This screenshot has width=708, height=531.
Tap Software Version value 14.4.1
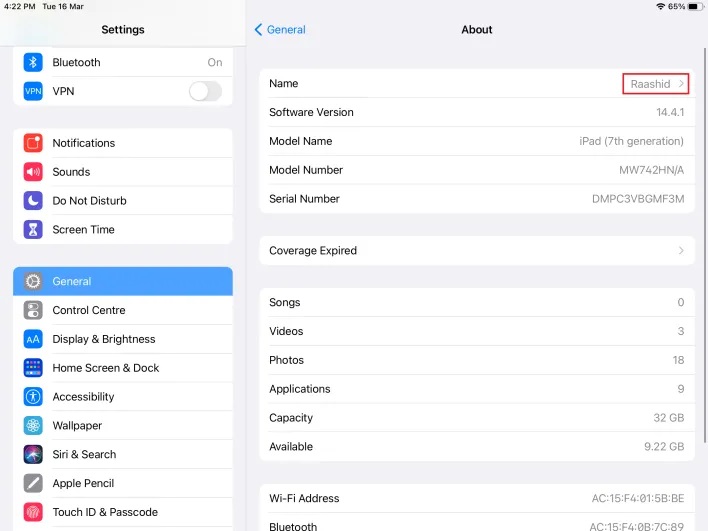tap(670, 112)
